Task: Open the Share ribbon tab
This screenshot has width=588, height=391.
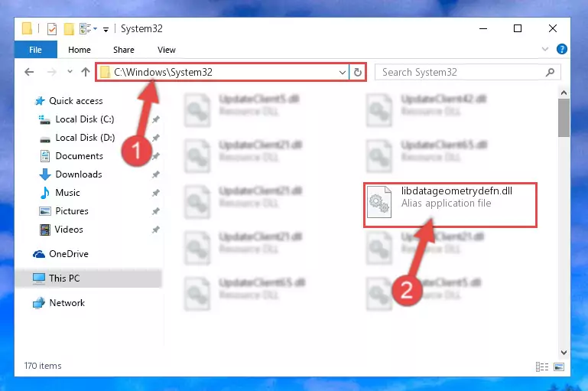Action: (x=124, y=50)
